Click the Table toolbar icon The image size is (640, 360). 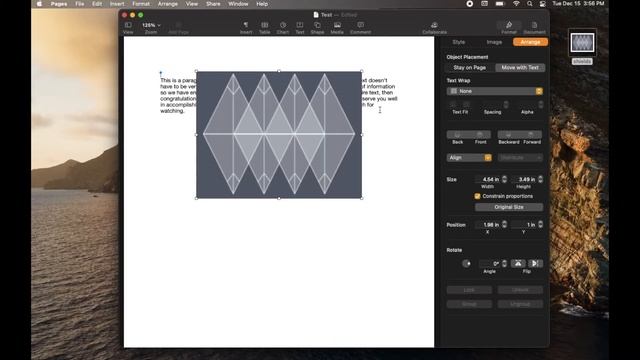click(264, 25)
